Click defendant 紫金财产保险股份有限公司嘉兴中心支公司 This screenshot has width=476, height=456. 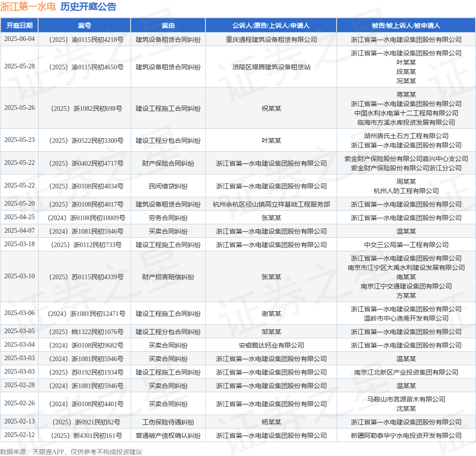[x=406, y=159]
